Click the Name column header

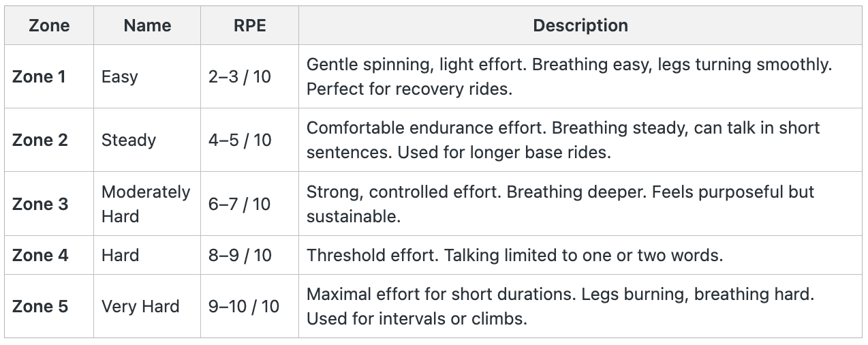point(147,26)
